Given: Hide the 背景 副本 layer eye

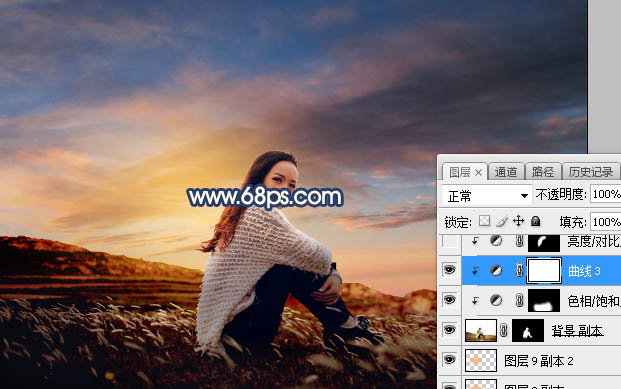Looking at the screenshot, I should click(x=449, y=330).
